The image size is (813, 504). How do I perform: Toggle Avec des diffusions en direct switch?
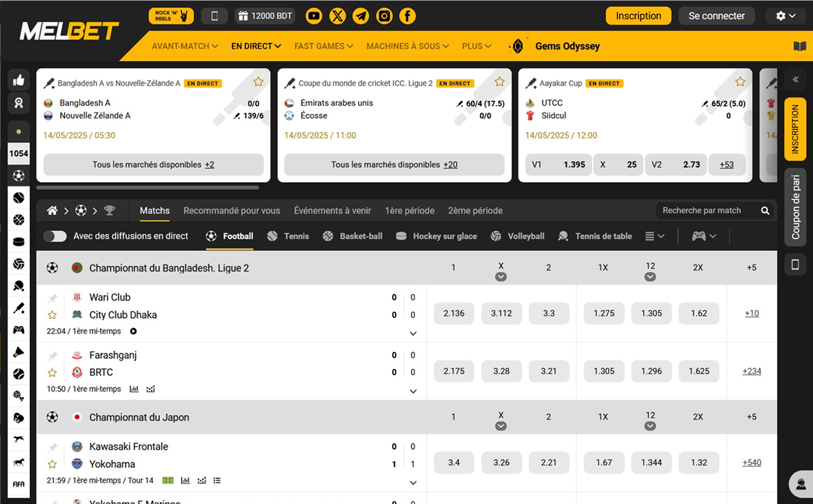(55, 236)
